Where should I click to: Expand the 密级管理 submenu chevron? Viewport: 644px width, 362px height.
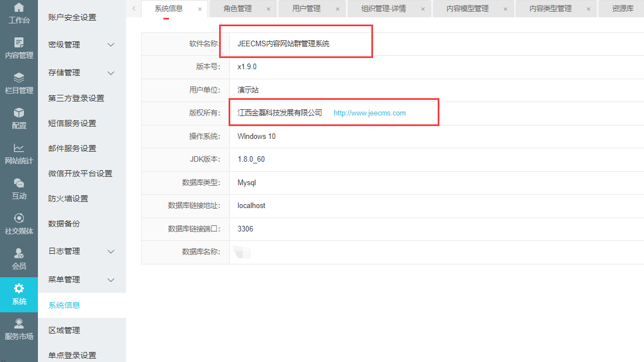point(111,45)
